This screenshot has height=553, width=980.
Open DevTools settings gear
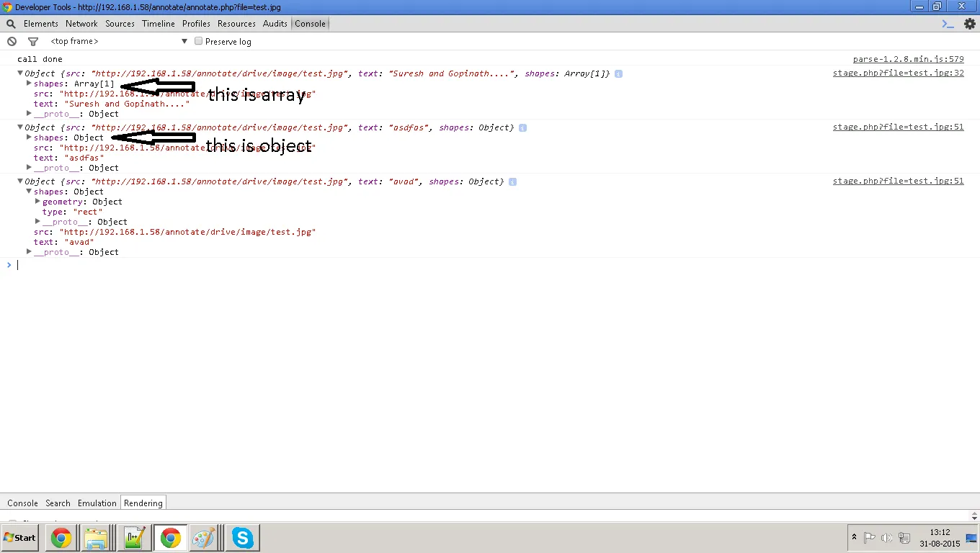969,24
